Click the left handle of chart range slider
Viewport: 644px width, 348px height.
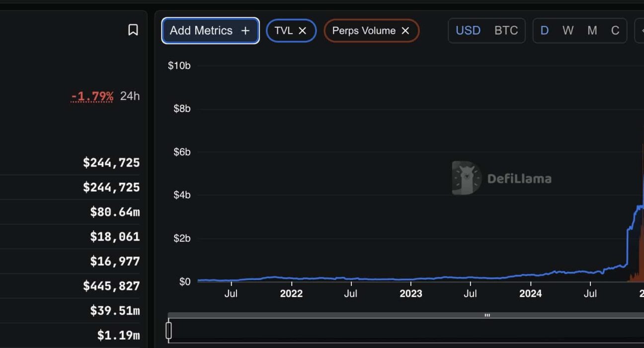[x=169, y=331]
